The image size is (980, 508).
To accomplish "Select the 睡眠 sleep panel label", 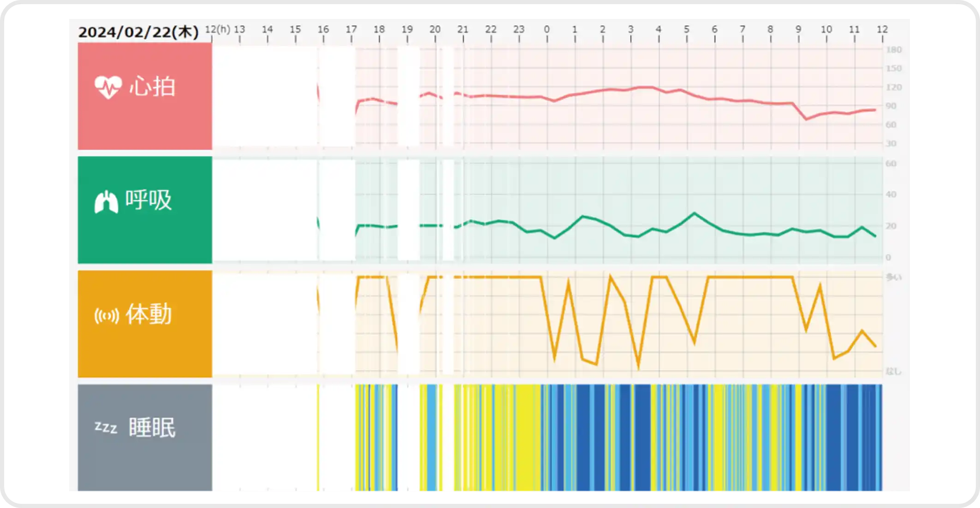I will click(x=152, y=428).
